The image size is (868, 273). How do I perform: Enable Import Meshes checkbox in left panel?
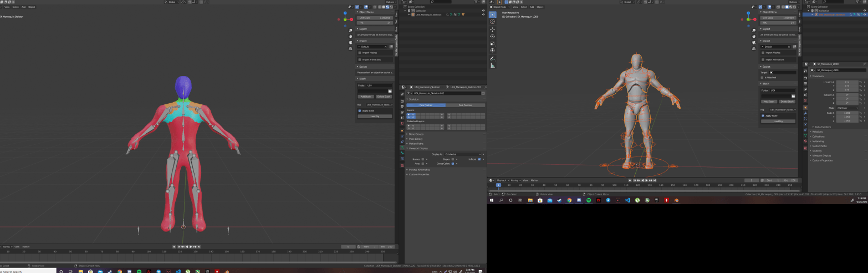360,53
